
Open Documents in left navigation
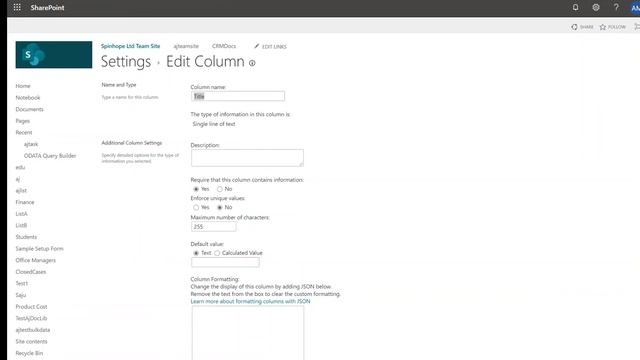29,109
